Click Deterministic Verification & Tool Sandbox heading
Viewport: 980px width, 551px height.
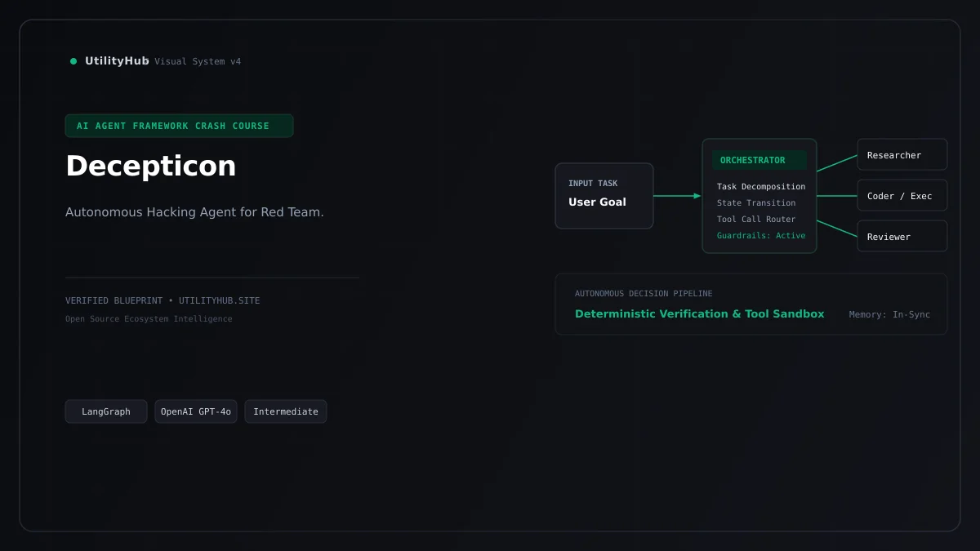(700, 314)
